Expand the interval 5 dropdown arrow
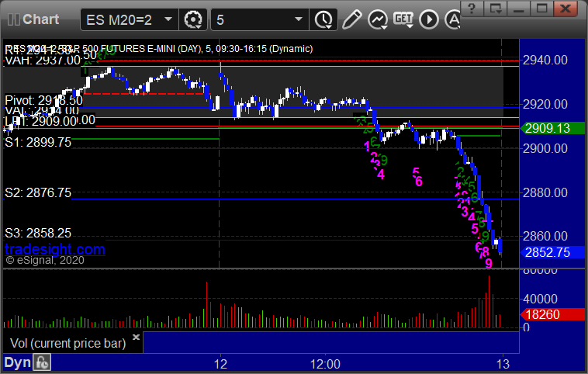 (x=299, y=19)
